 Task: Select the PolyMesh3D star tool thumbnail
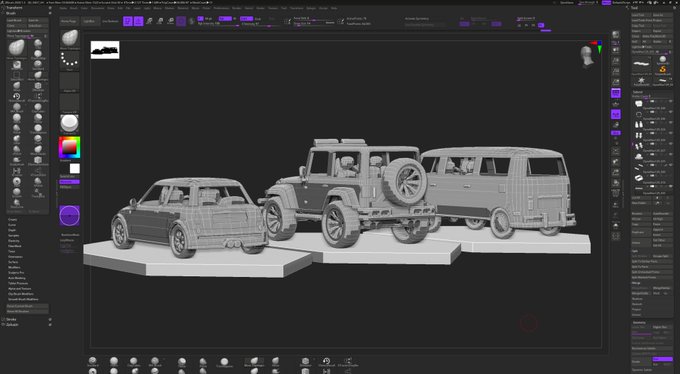click(641, 81)
